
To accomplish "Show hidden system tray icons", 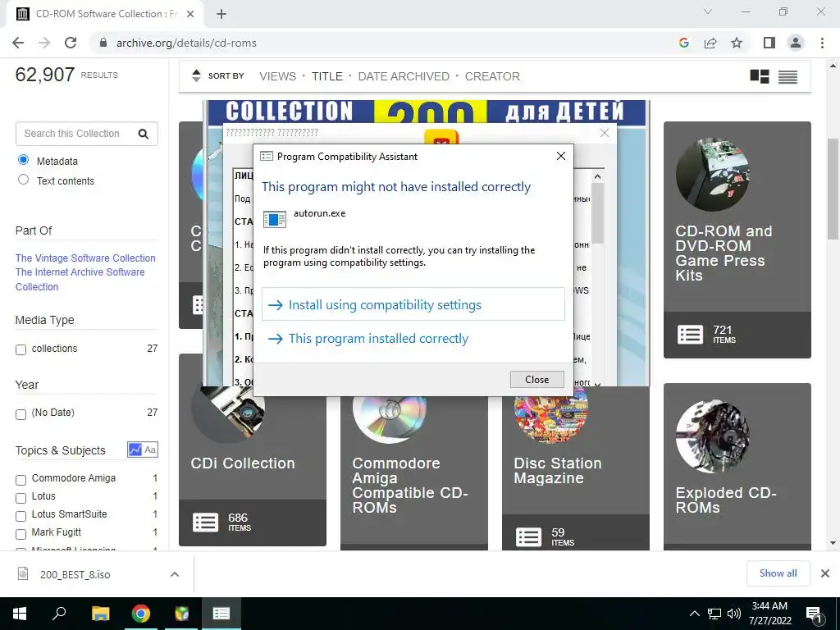I will [x=694, y=614].
